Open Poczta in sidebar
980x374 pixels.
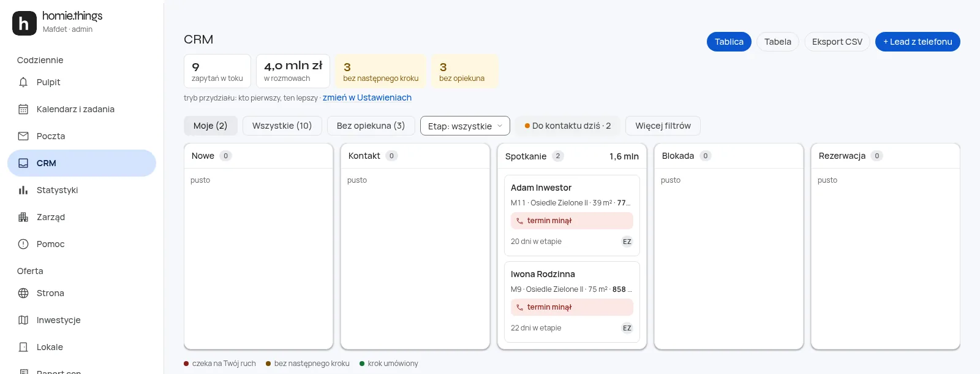81,136
